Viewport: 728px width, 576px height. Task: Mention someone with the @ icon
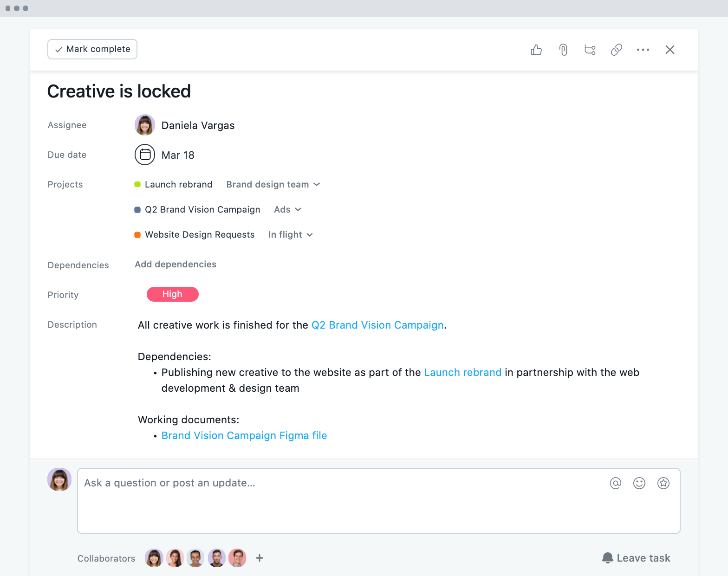click(616, 483)
